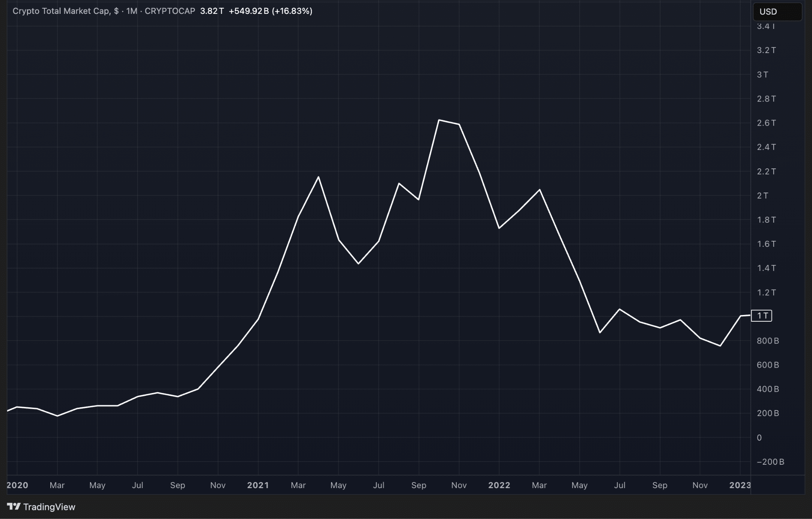Click the TradingView wordmark text

[x=49, y=507]
